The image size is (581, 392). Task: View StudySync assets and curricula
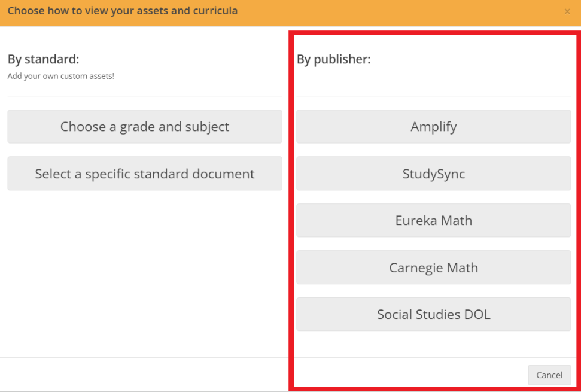[433, 174]
